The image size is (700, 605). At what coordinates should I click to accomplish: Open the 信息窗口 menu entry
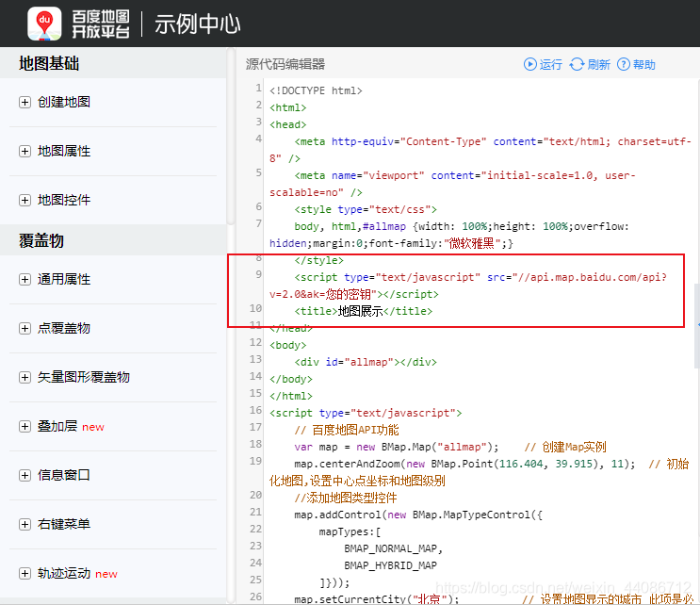(64, 475)
